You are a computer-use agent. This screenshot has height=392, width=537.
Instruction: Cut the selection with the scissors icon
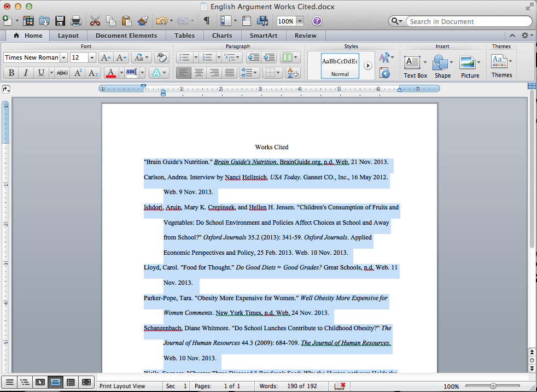[x=95, y=21]
